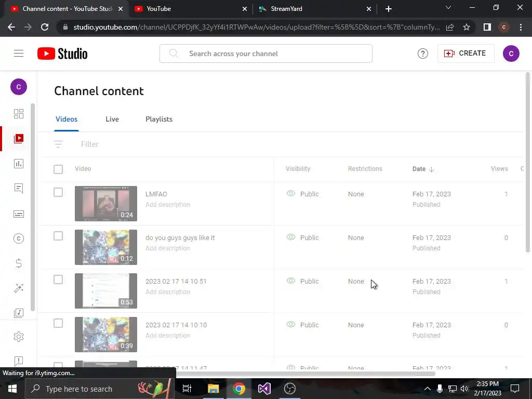Click the CREATE button
The height and width of the screenshot is (399, 532).
[x=465, y=54]
